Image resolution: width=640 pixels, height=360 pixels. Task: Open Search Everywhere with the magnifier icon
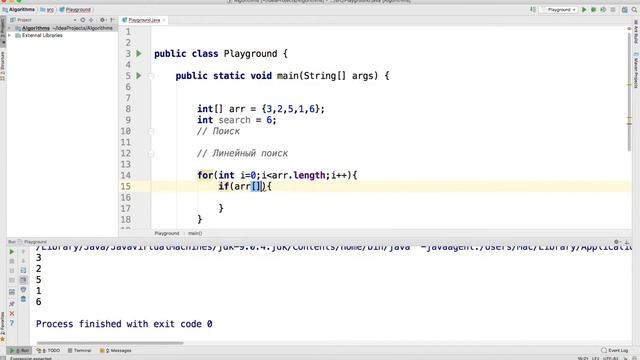tap(634, 9)
